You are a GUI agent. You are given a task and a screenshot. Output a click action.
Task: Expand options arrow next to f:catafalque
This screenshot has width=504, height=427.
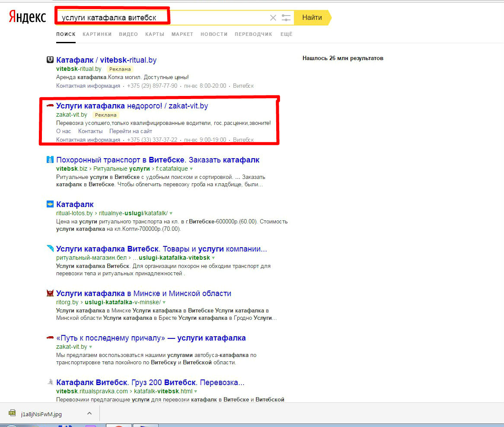[191, 169]
